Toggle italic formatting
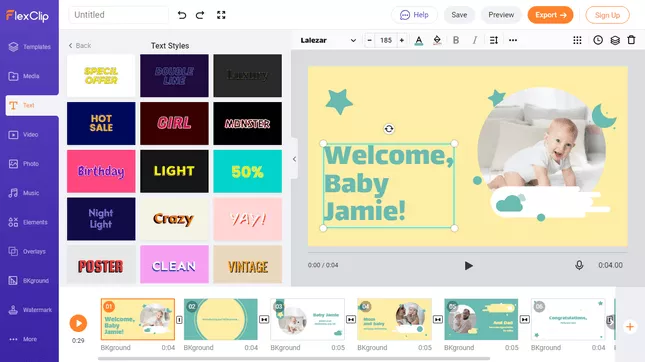This screenshot has width=645, height=362. click(475, 40)
